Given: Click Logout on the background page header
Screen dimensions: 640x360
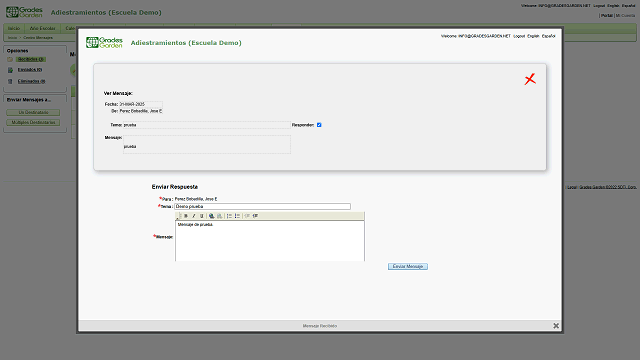Looking at the screenshot, I should [x=599, y=6].
